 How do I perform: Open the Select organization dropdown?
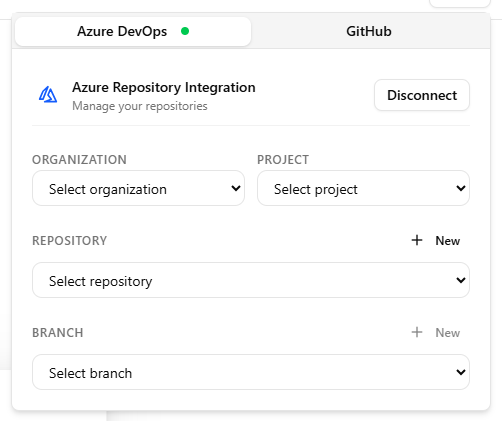point(138,188)
